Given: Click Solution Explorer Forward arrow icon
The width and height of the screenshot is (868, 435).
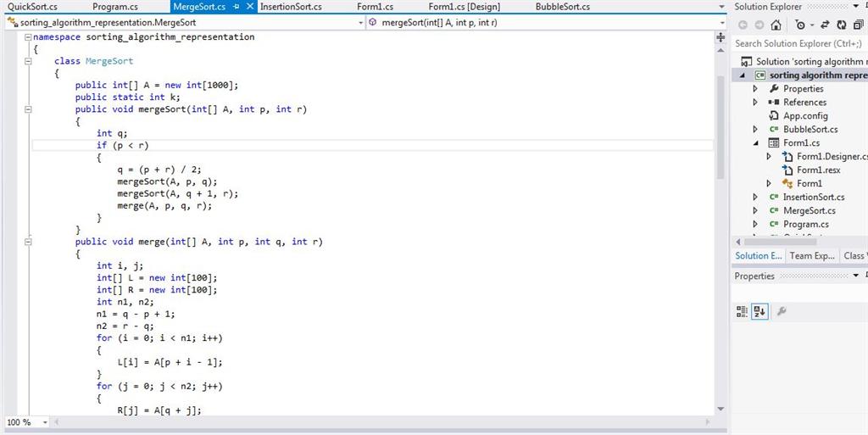Looking at the screenshot, I should tap(759, 25).
